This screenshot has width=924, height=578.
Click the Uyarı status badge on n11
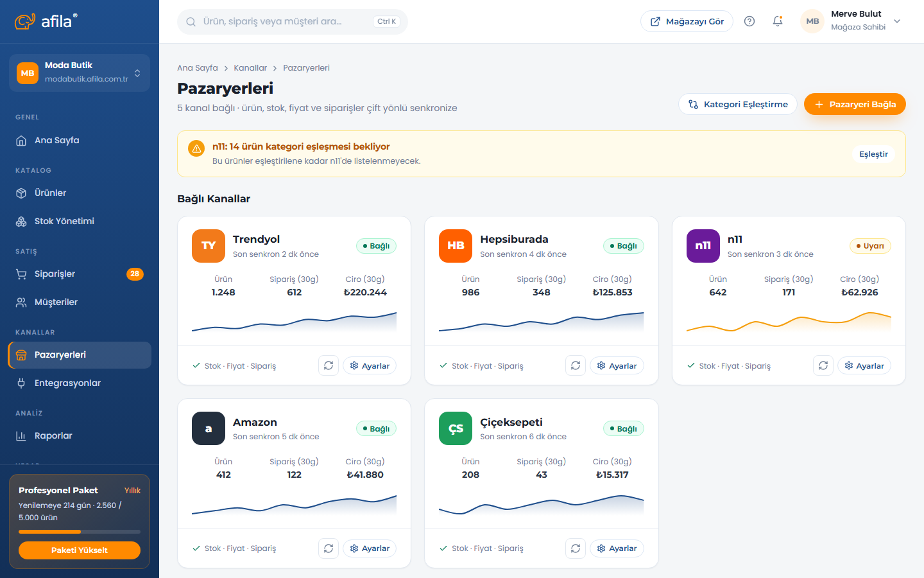[870, 246]
